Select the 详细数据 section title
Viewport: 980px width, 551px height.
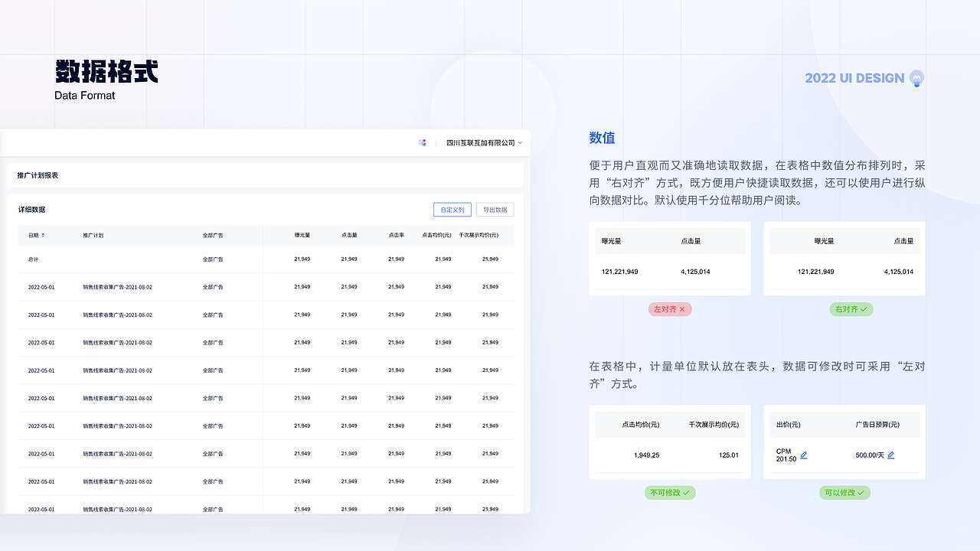pos(32,209)
